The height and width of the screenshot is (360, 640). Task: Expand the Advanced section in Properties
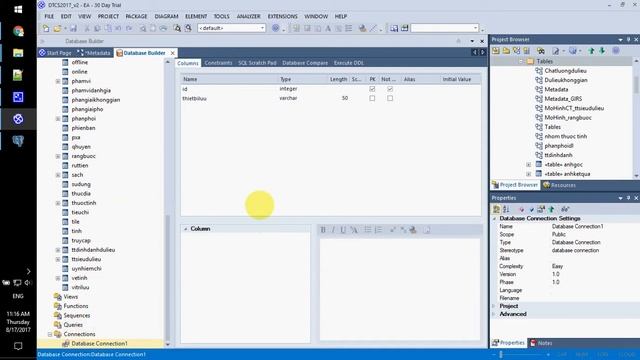click(494, 314)
